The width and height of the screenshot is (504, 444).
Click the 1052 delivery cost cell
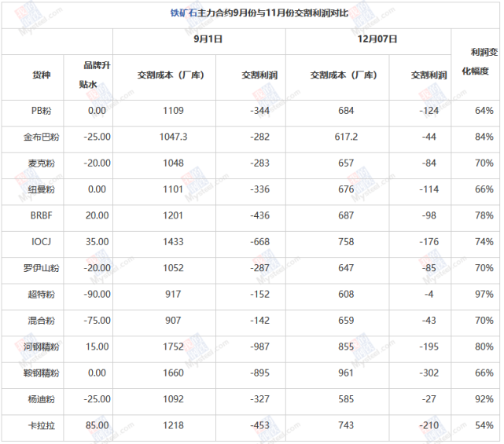(173, 268)
